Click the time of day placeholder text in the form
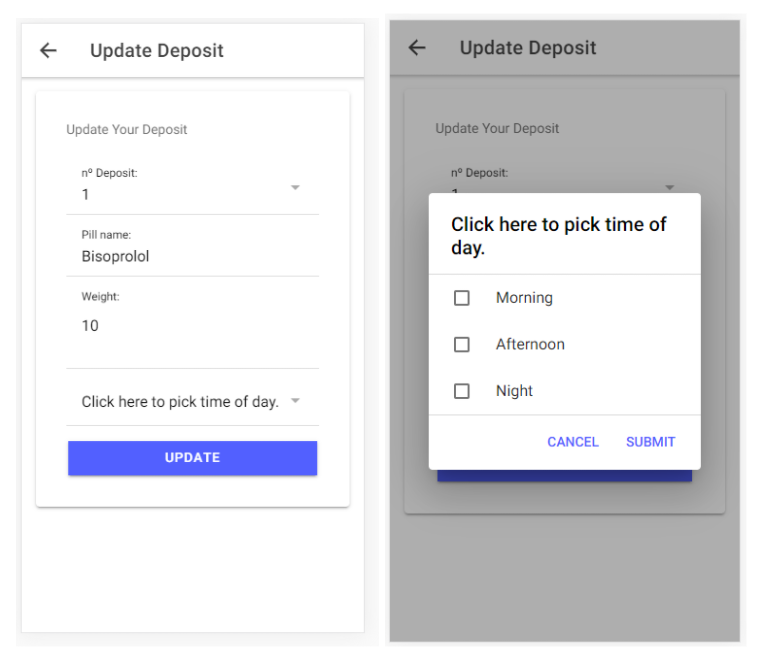This screenshot has height=664, width=760. [x=180, y=402]
